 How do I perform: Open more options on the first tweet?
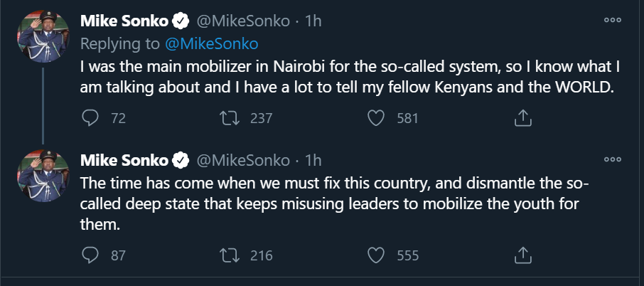coord(612,20)
